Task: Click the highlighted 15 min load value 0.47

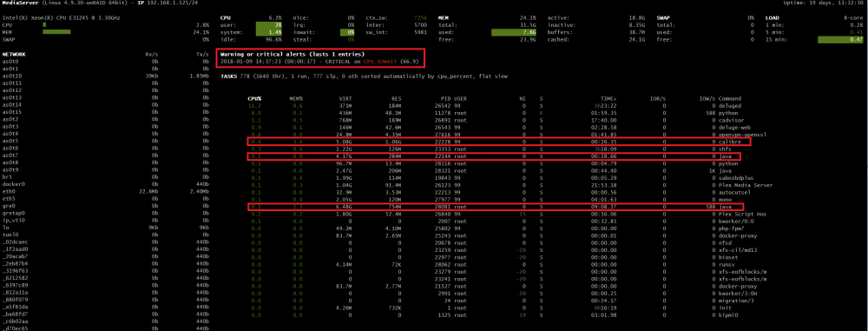Action: [841, 39]
